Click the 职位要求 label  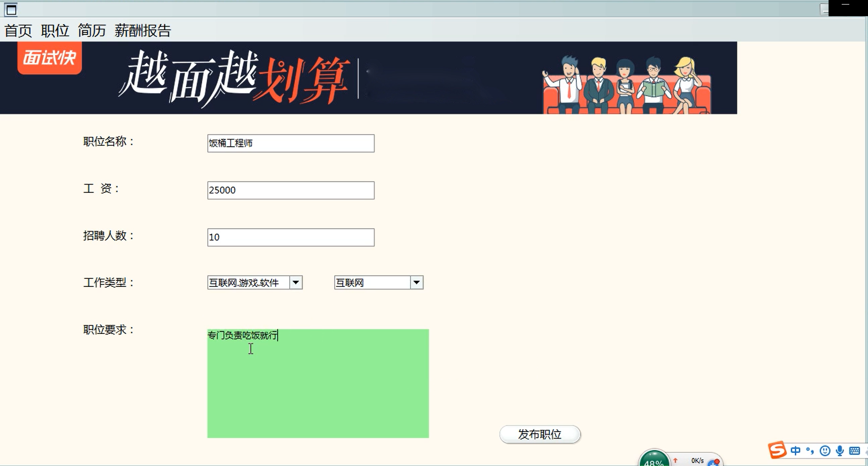click(x=109, y=330)
